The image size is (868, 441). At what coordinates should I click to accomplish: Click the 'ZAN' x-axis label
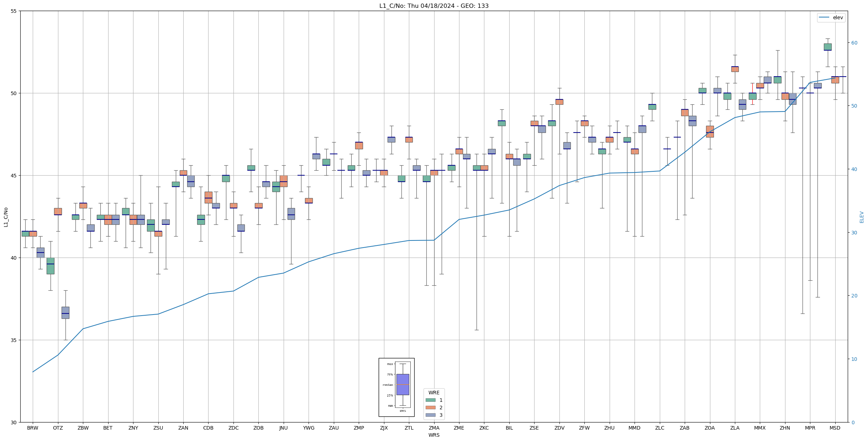(x=183, y=428)
